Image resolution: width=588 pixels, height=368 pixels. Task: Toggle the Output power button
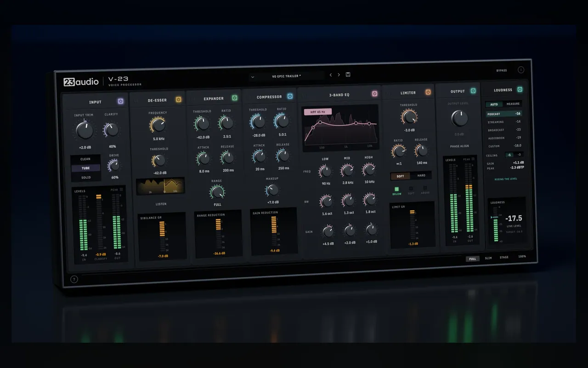pos(473,91)
